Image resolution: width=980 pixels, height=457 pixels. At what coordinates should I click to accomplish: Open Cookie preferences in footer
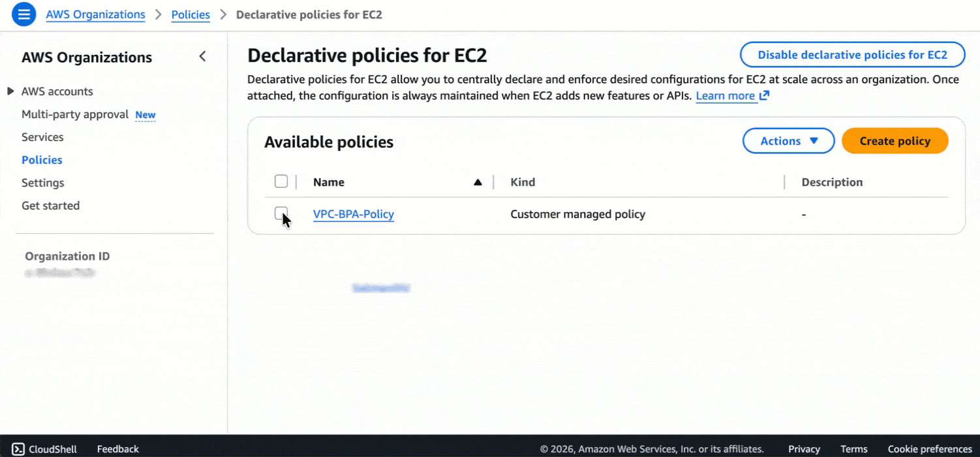pyautogui.click(x=930, y=449)
